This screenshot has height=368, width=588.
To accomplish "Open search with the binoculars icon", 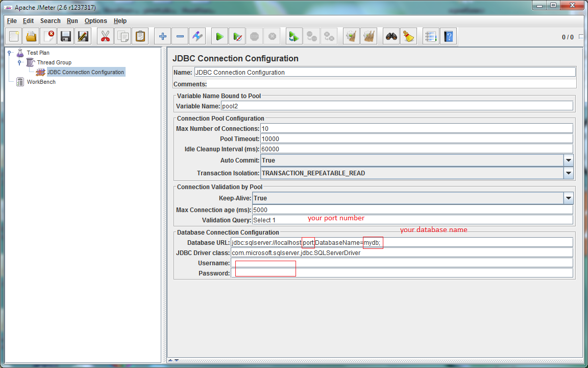I will (391, 36).
